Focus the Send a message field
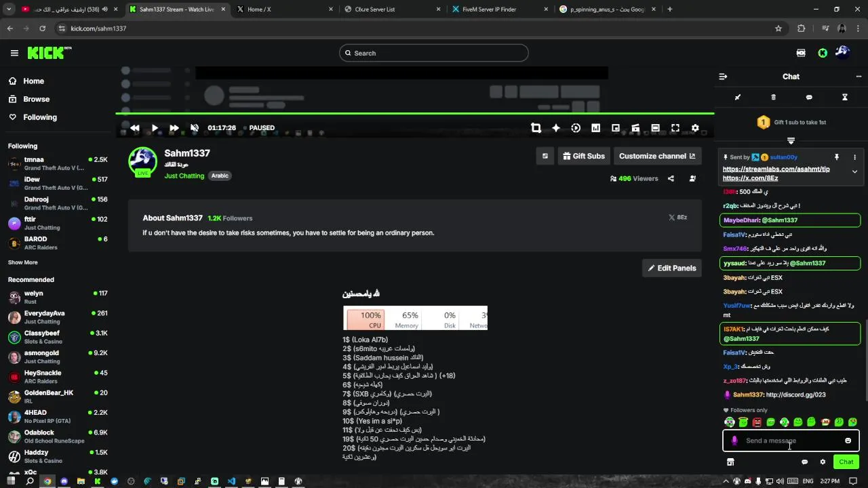 791,441
